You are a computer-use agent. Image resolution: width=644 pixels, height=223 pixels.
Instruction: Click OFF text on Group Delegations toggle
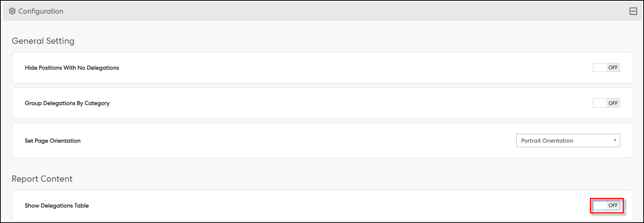tap(613, 103)
